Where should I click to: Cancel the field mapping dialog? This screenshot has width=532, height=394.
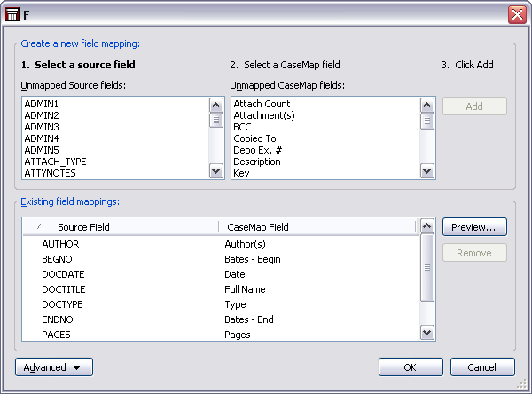click(x=482, y=367)
